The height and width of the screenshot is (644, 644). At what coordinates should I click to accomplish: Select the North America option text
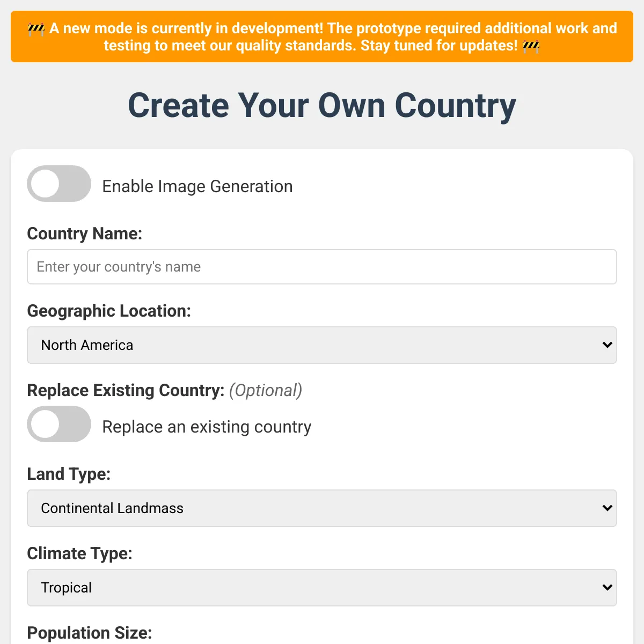pyautogui.click(x=87, y=345)
